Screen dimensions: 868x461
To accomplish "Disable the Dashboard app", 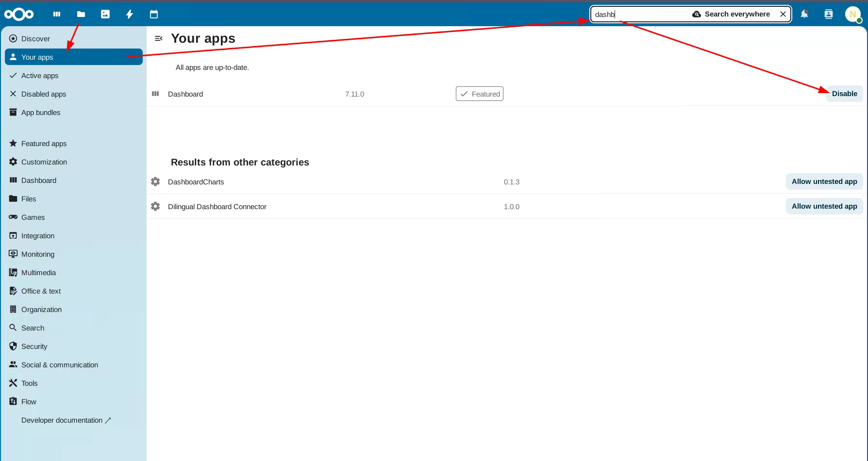I will point(844,94).
